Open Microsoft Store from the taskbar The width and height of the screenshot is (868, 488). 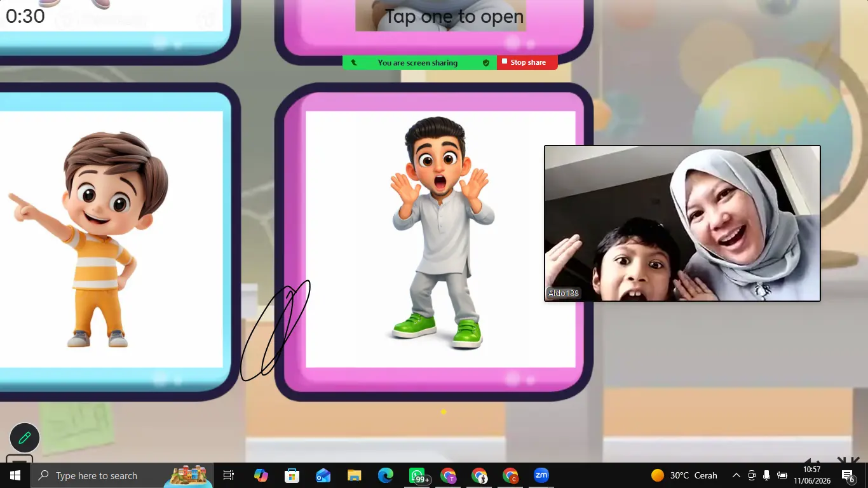click(x=292, y=475)
